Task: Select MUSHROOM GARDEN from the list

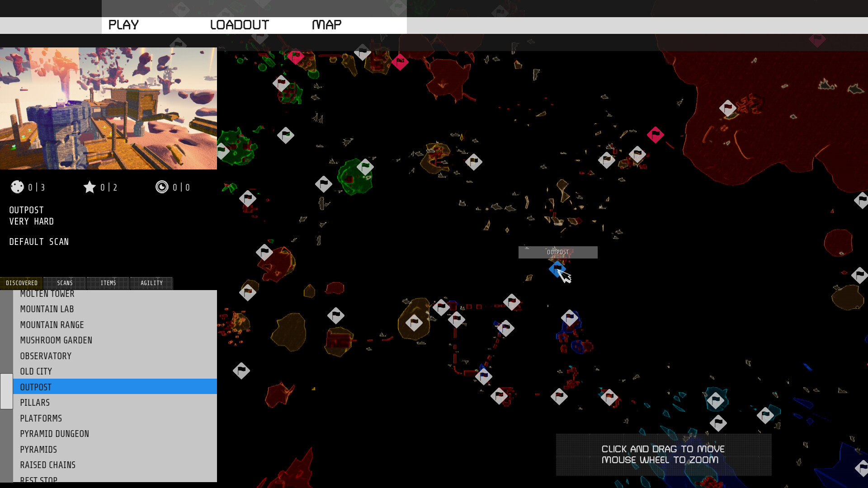Action: (x=56, y=340)
